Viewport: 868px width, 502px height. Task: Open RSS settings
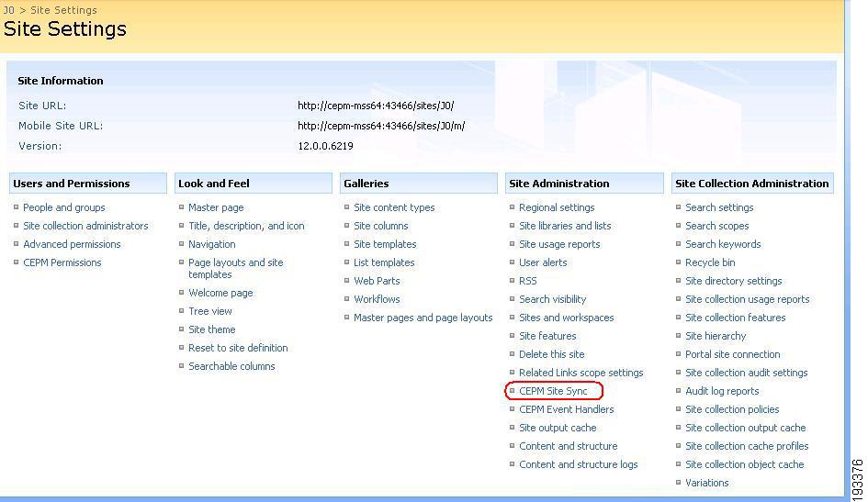pos(528,281)
